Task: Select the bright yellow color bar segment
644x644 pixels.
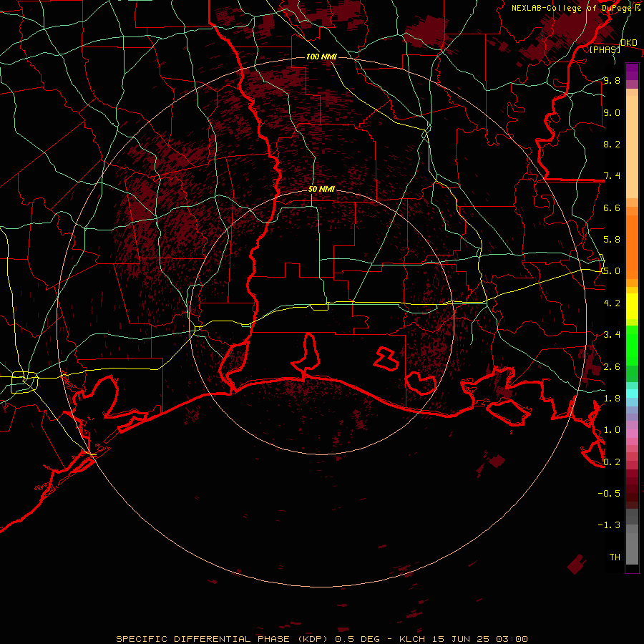Action: [x=632, y=306]
